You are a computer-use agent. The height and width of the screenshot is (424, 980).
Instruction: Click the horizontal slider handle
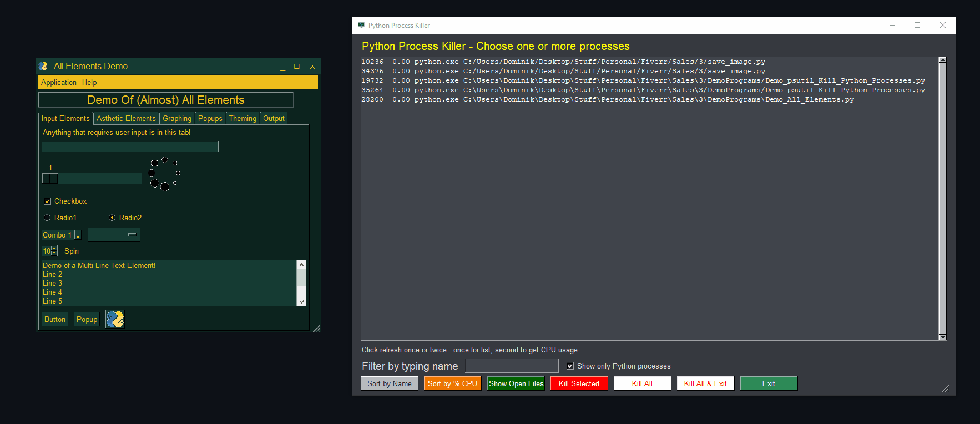point(50,179)
